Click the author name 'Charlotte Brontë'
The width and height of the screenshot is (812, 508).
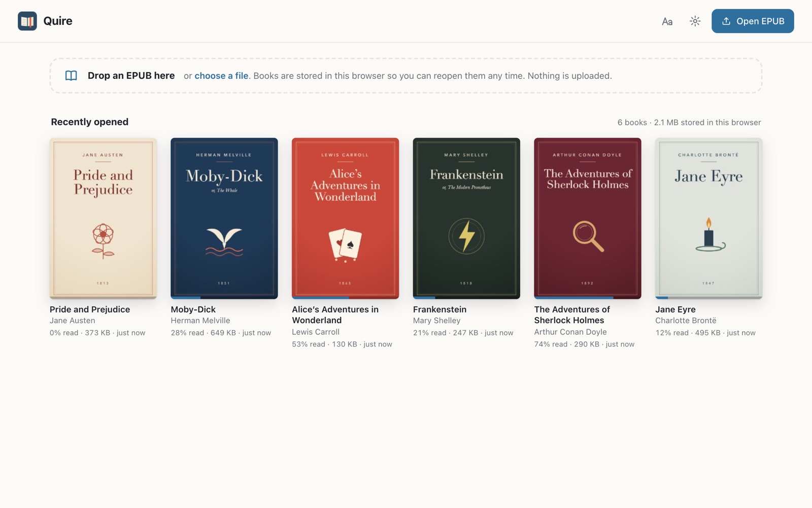[x=686, y=321]
